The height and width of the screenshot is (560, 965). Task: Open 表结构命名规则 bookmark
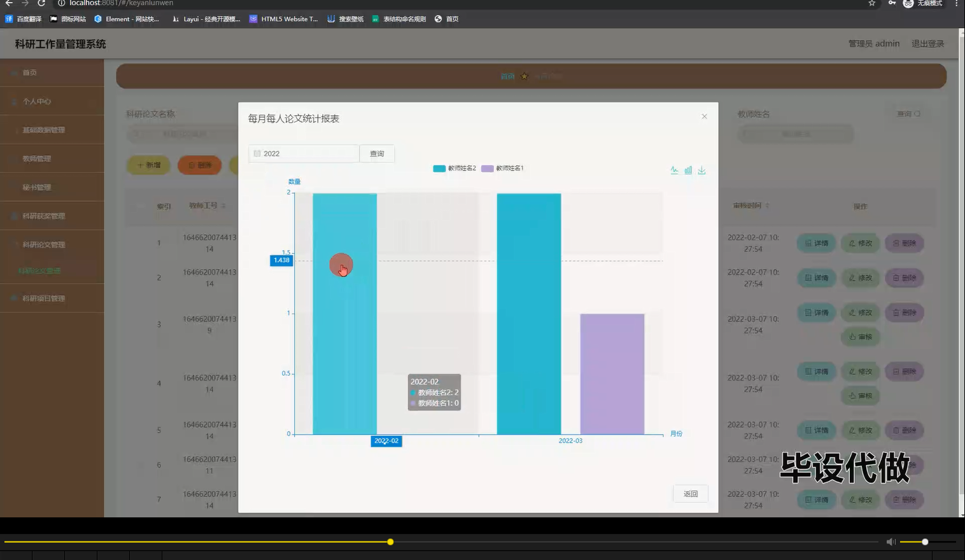(x=399, y=19)
